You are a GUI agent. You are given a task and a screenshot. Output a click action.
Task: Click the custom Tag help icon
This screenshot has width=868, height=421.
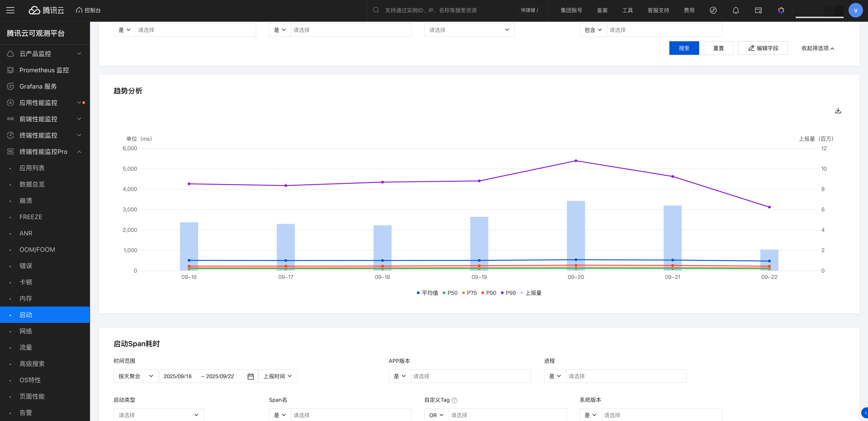pos(454,400)
